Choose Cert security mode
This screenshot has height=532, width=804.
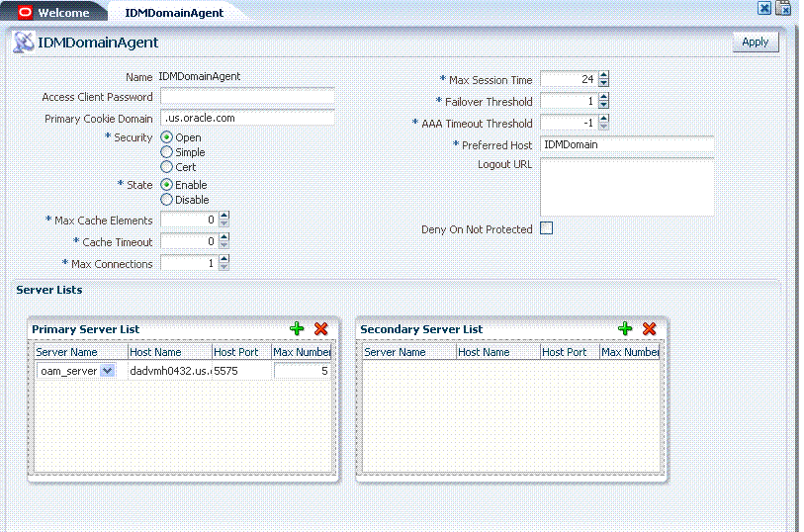coord(167,167)
